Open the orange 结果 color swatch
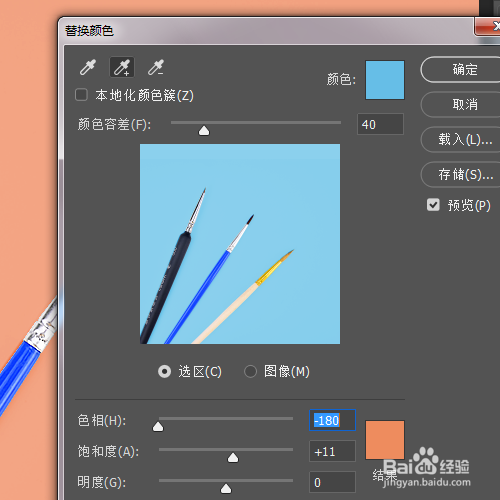Screen dimensions: 500x500 (385, 440)
